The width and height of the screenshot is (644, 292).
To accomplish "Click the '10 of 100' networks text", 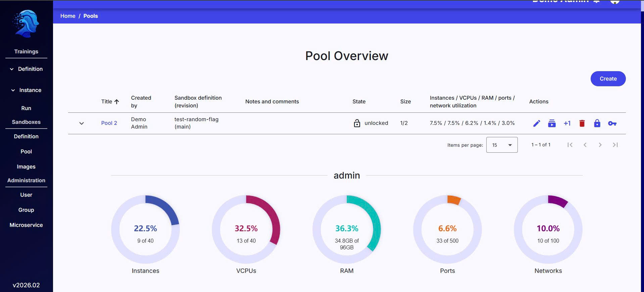I will click(548, 241).
